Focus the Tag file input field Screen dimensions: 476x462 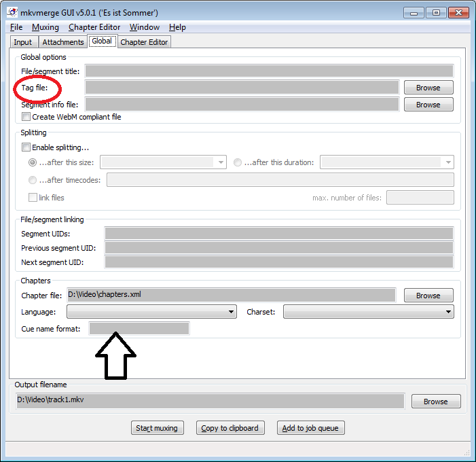tap(242, 88)
